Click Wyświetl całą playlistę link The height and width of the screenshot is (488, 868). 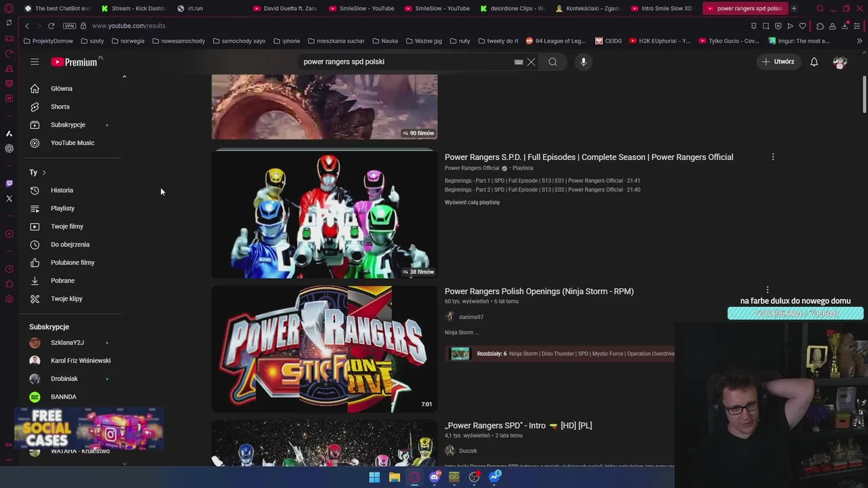tap(472, 203)
